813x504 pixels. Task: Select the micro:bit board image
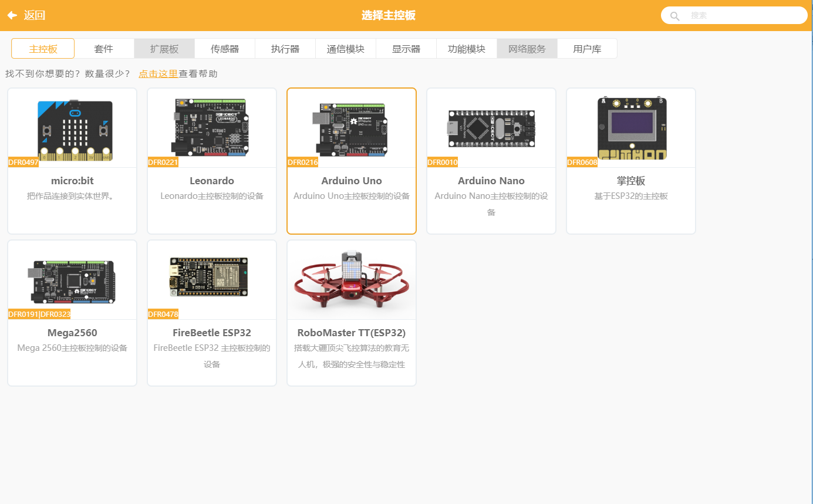pyautogui.click(x=75, y=129)
